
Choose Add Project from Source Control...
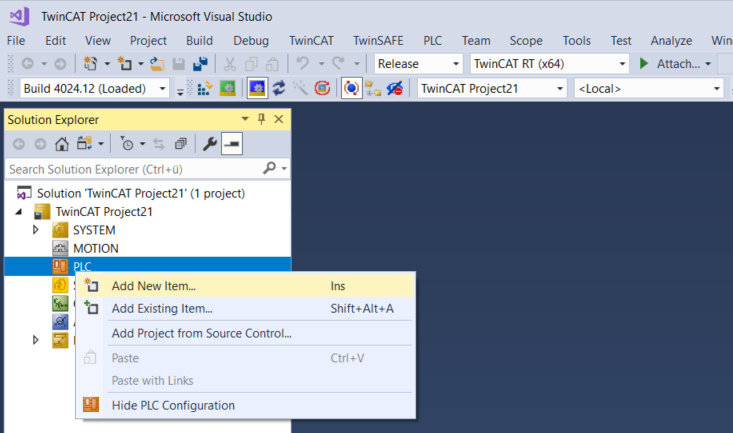tap(246, 333)
